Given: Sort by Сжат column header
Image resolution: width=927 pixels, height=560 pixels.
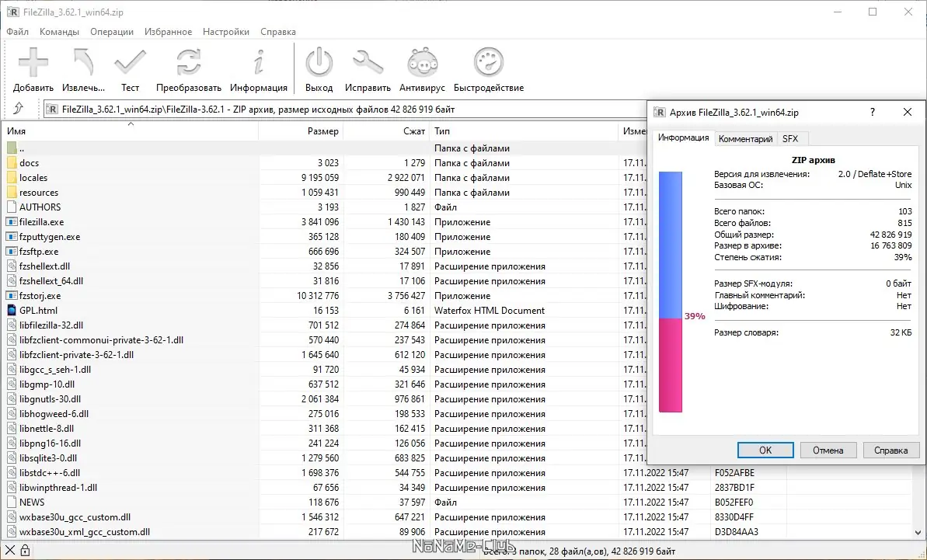Looking at the screenshot, I should tap(387, 131).
